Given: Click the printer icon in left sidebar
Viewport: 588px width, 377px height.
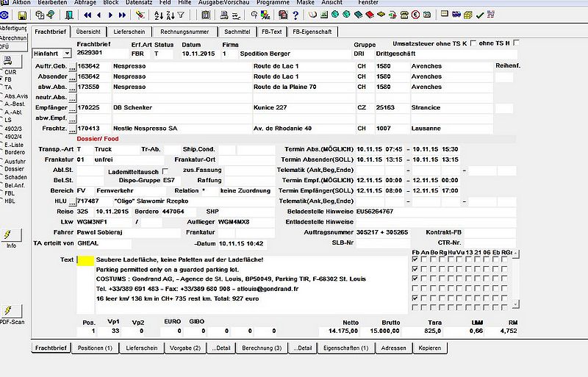Looking at the screenshot, I should (10, 60).
